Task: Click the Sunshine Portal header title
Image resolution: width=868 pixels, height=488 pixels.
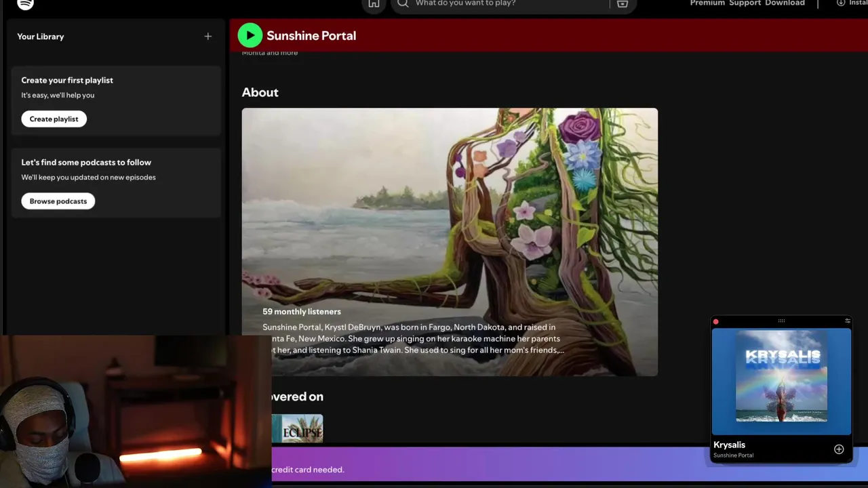Action: [311, 36]
